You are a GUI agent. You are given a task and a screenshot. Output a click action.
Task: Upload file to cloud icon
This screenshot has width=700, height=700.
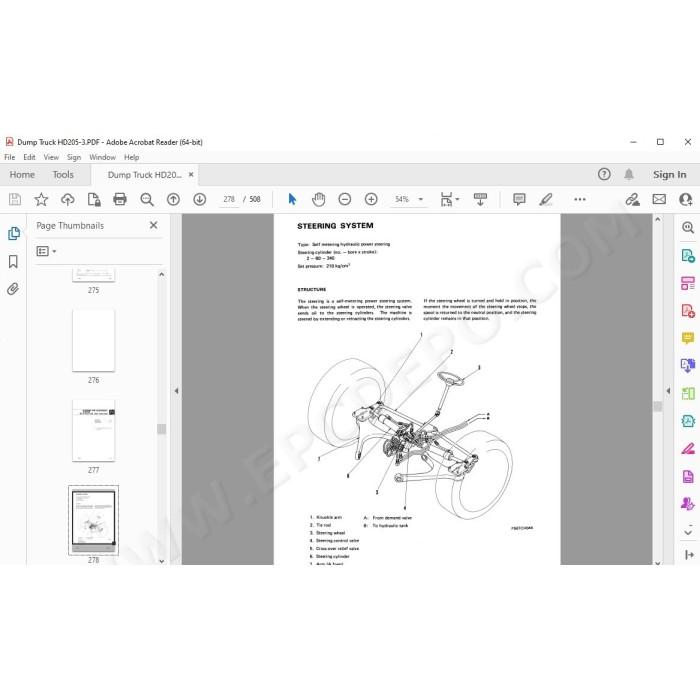pos(67,199)
